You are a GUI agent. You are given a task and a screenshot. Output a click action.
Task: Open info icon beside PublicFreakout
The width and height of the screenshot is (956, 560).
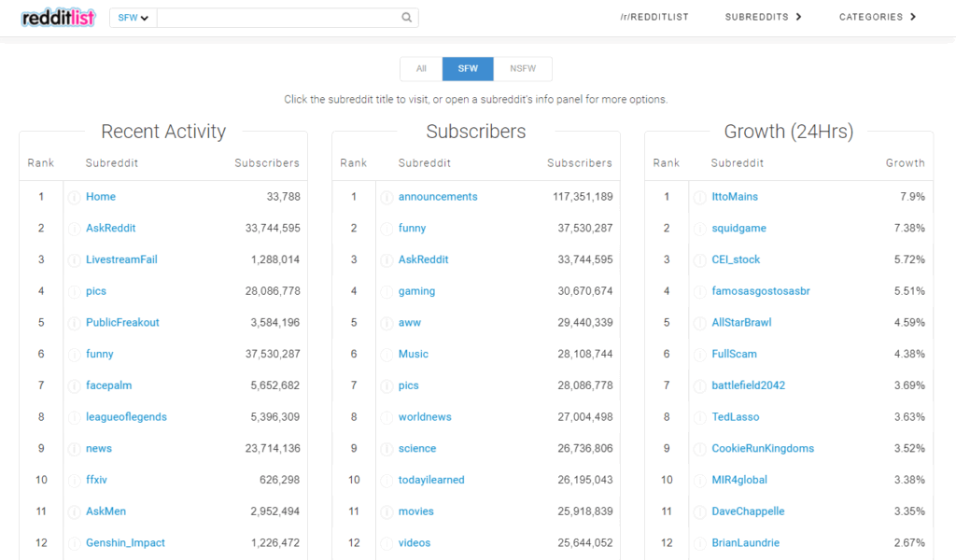click(74, 323)
